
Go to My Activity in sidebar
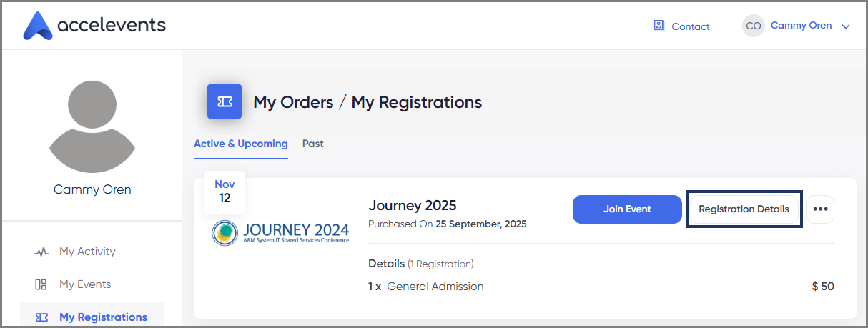(x=87, y=252)
